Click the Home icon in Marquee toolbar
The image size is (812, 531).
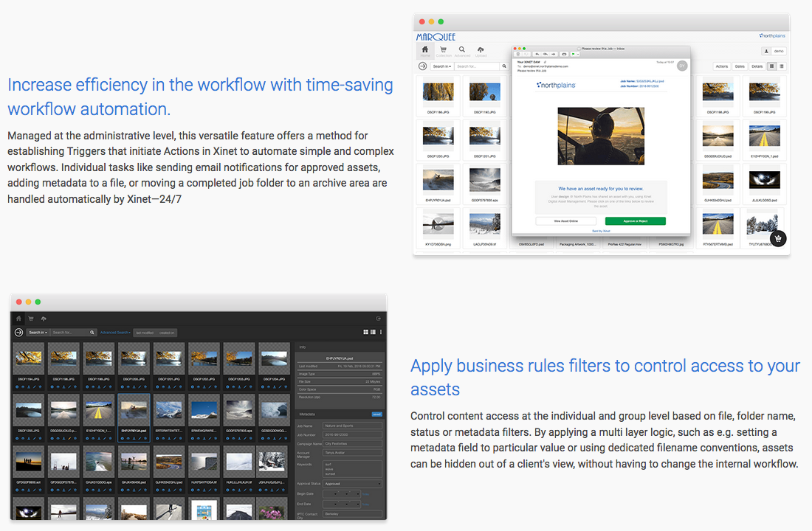[x=425, y=51]
